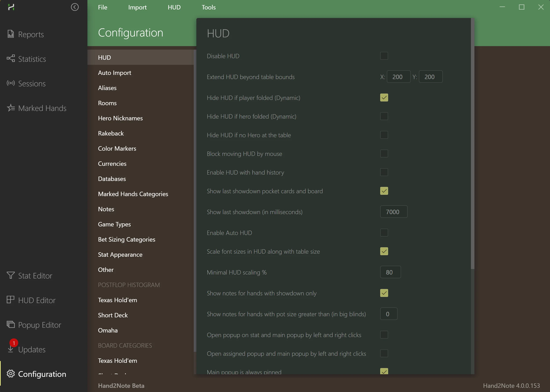Open Marked Hands star icon
This screenshot has width=550, height=392.
click(10, 108)
